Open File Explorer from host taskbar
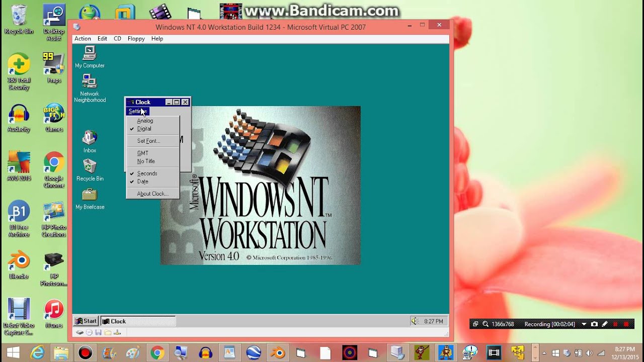 pyautogui.click(x=61, y=353)
